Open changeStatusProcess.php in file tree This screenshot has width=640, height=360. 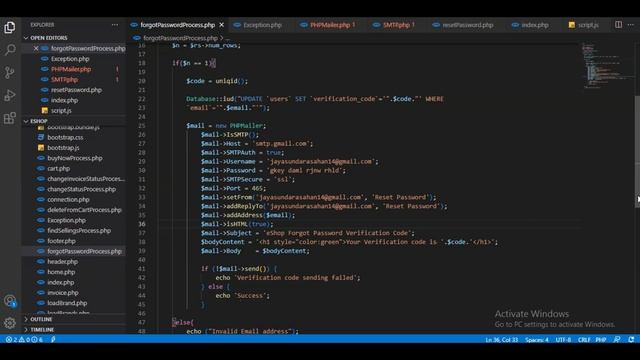(81, 189)
